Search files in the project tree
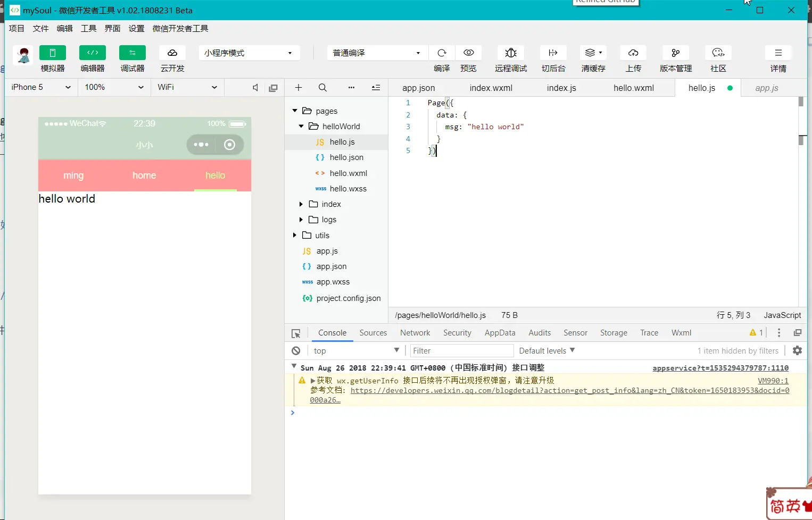 click(x=322, y=88)
